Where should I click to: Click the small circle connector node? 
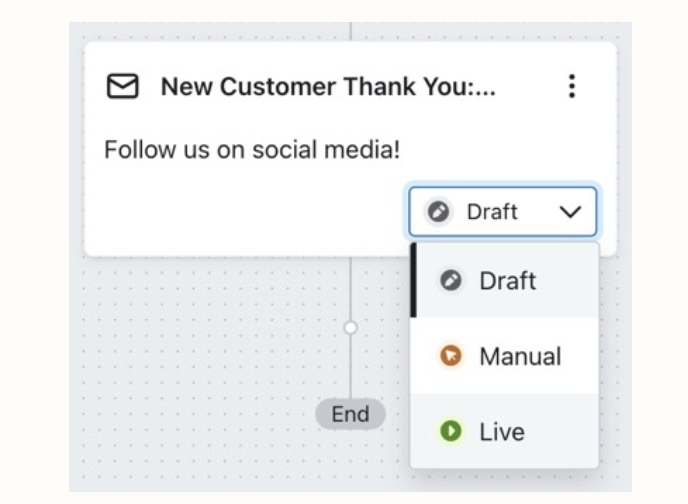click(350, 327)
